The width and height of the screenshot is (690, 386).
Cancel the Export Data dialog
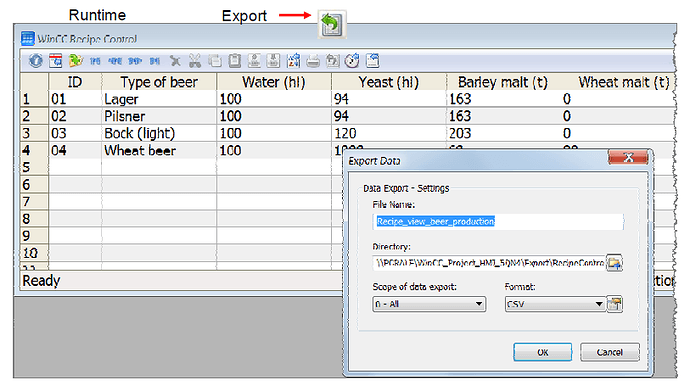[609, 352]
